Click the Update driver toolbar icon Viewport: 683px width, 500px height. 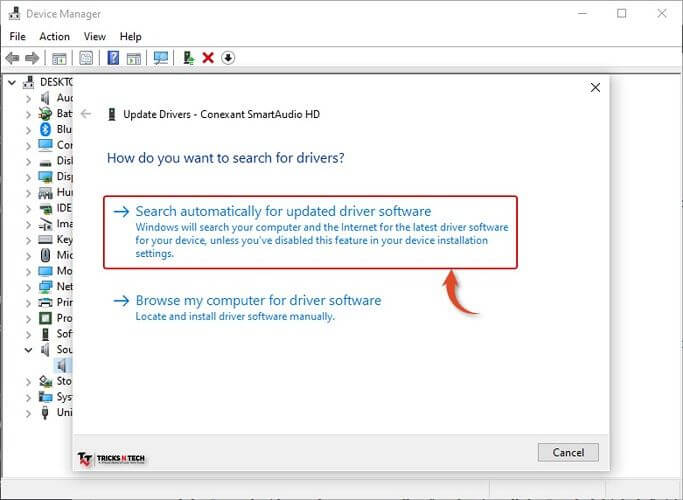click(x=188, y=58)
